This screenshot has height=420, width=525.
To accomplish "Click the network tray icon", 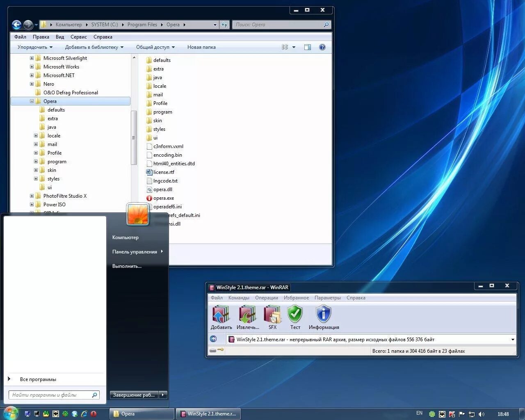I will click(472, 414).
